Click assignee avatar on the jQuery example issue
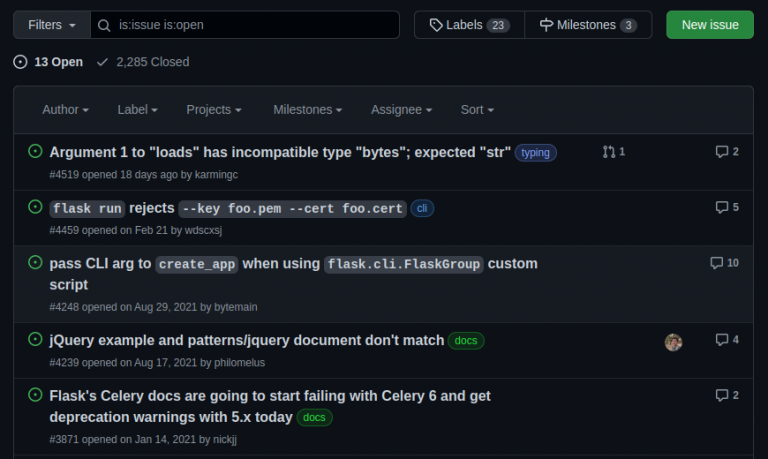 [x=673, y=342]
